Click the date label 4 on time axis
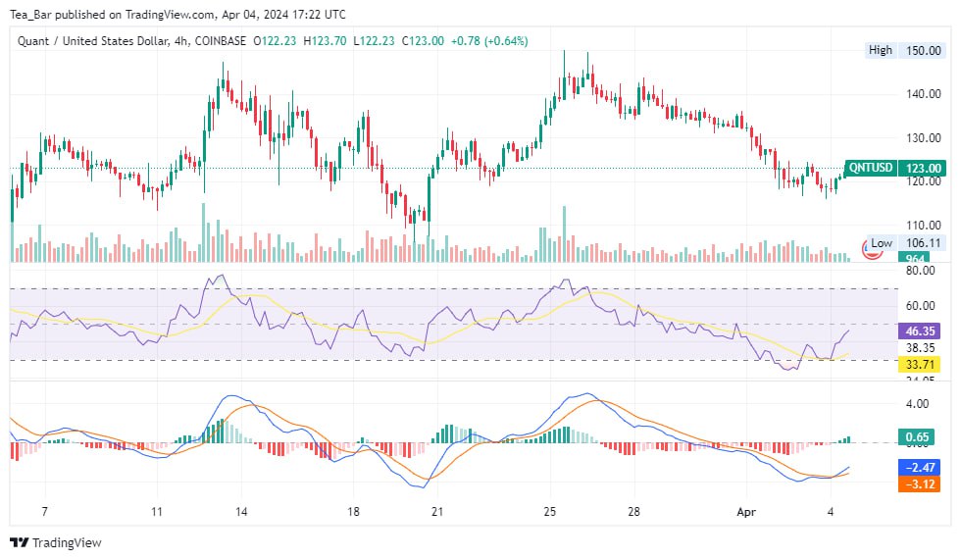Viewport: 961px width, 560px height. 831,512
